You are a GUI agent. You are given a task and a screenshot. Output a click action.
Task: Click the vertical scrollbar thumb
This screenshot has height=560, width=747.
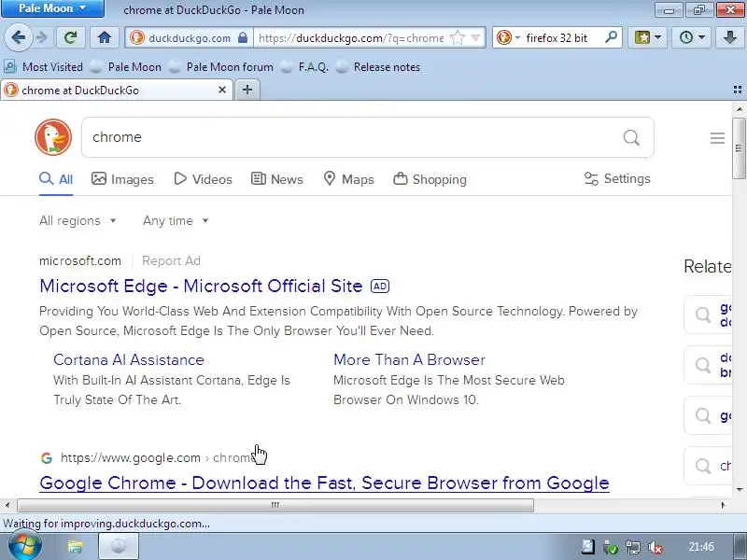click(739, 149)
